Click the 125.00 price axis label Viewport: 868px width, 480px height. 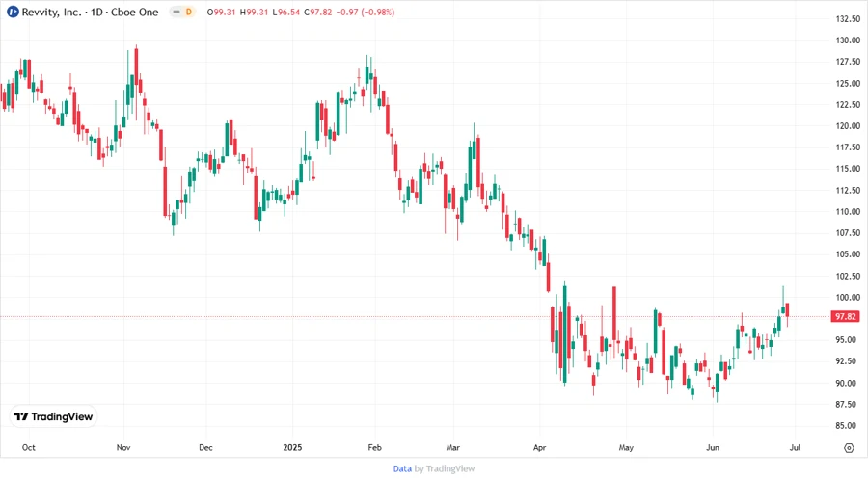click(848, 84)
